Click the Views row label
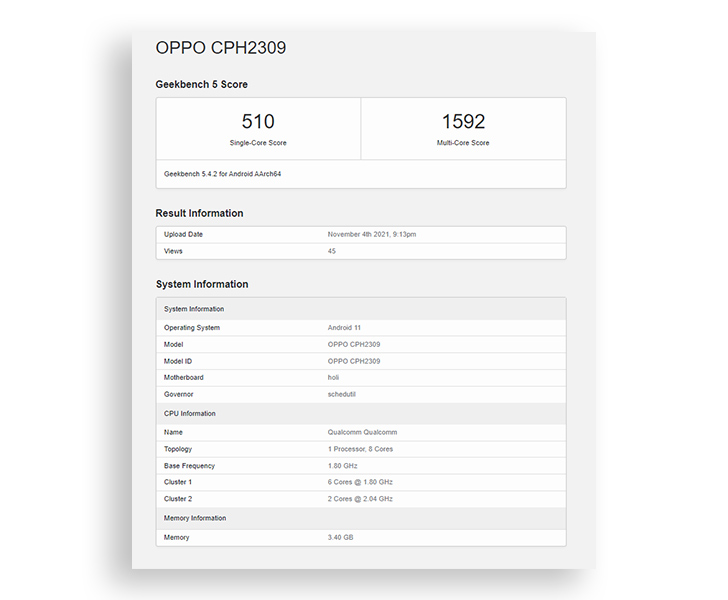This screenshot has height=600, width=728. point(173,251)
